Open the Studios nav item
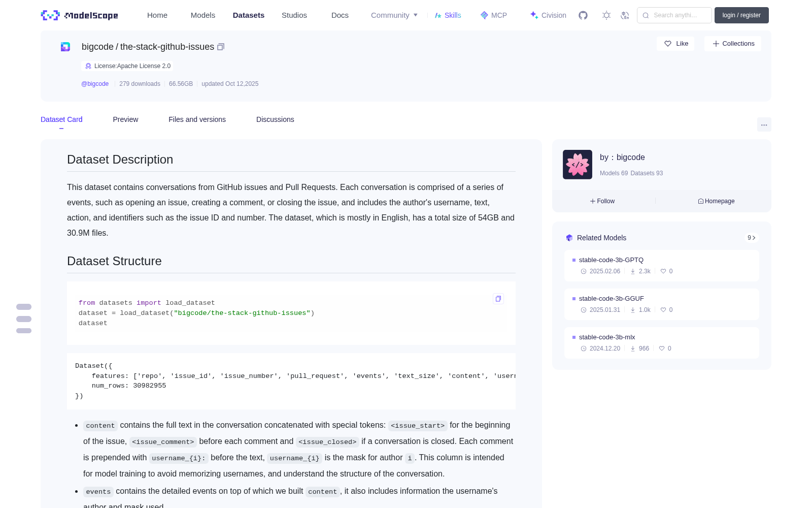812x508 pixels. [294, 15]
